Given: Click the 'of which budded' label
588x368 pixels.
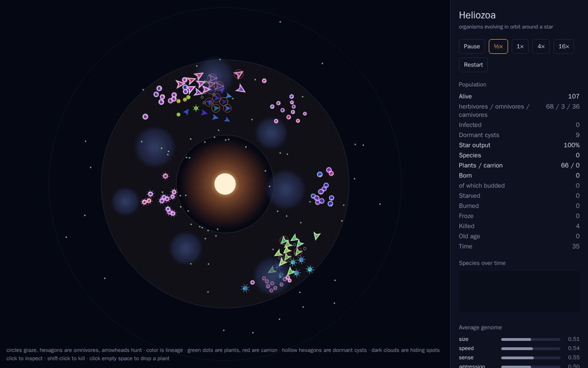Looking at the screenshot, I should 482,186.
